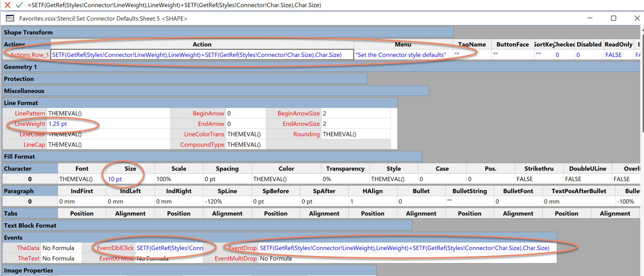
Task: Expand the Miscellaneous section
Action: tap(216, 91)
